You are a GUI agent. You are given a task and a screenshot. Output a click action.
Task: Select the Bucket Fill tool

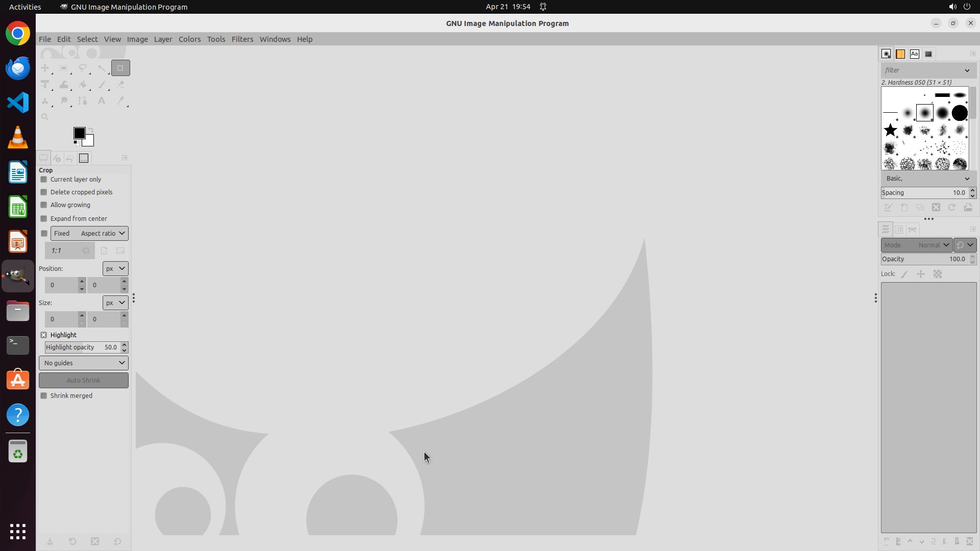pyautogui.click(x=83, y=85)
